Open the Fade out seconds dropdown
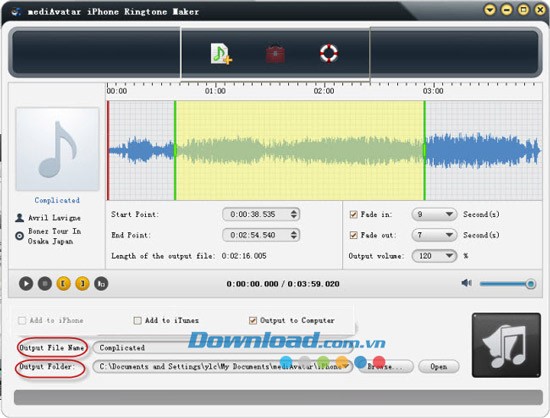Image resolution: width=550 pixels, height=418 pixels. pos(434,235)
